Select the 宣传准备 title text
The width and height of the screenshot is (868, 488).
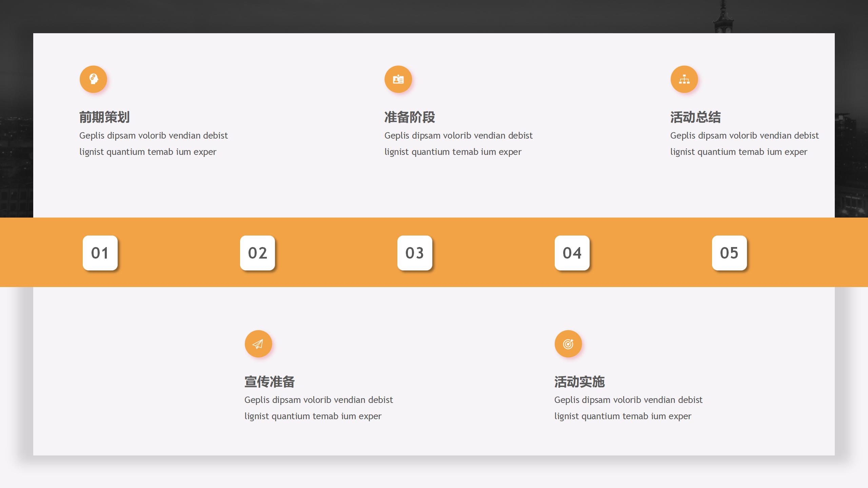[x=270, y=382]
